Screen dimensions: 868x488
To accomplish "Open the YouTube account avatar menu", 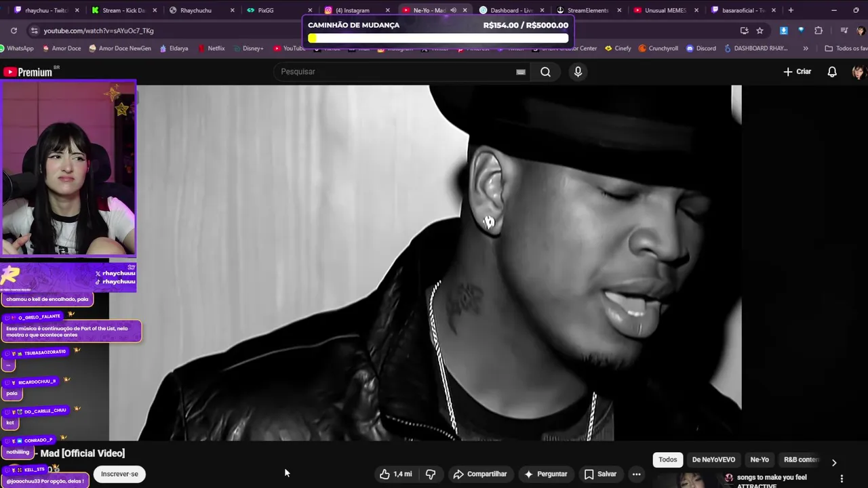I will [858, 72].
